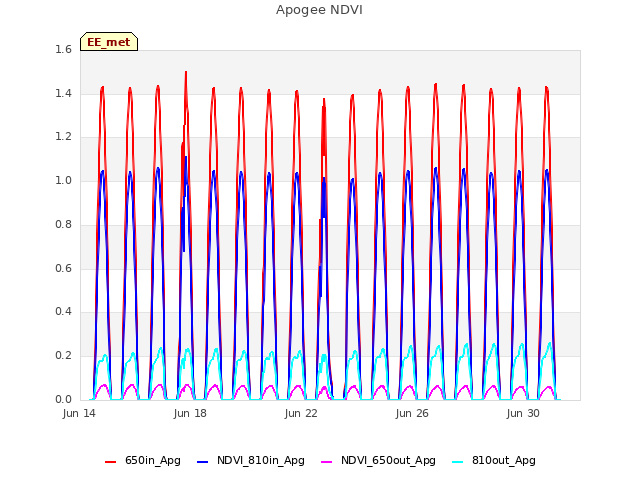
Task: Click the cyan 810out_Apg legend swatch
Action: point(458,462)
